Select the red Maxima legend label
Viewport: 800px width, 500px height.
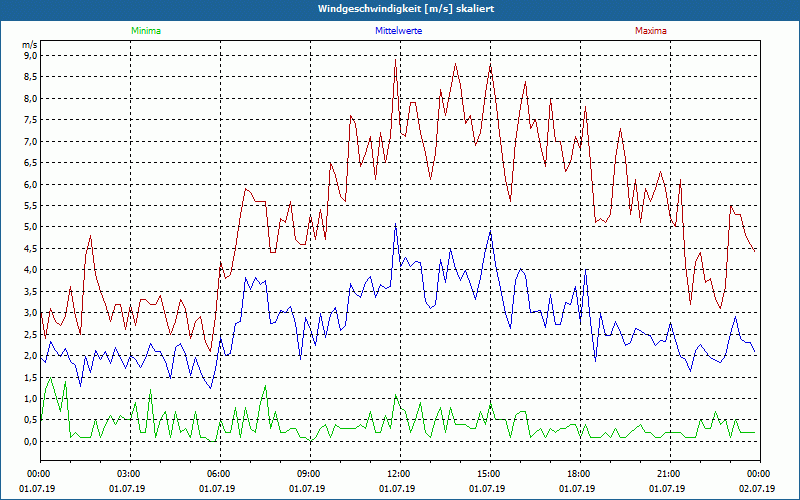651,31
